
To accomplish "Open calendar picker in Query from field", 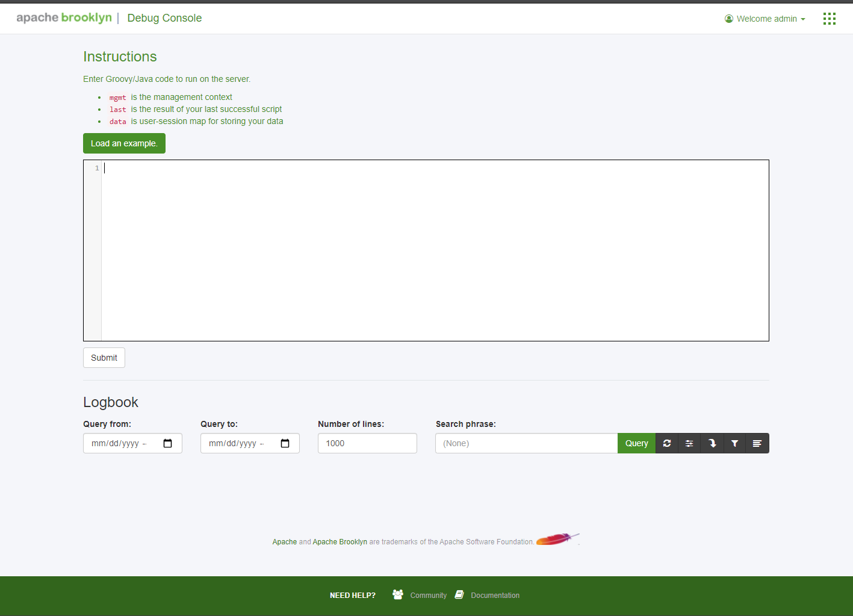I will (168, 443).
